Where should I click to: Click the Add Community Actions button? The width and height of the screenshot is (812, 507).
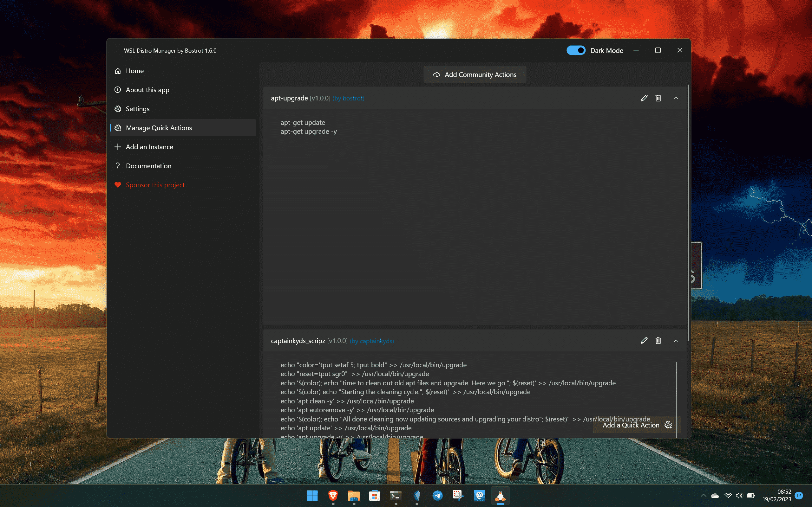point(475,74)
